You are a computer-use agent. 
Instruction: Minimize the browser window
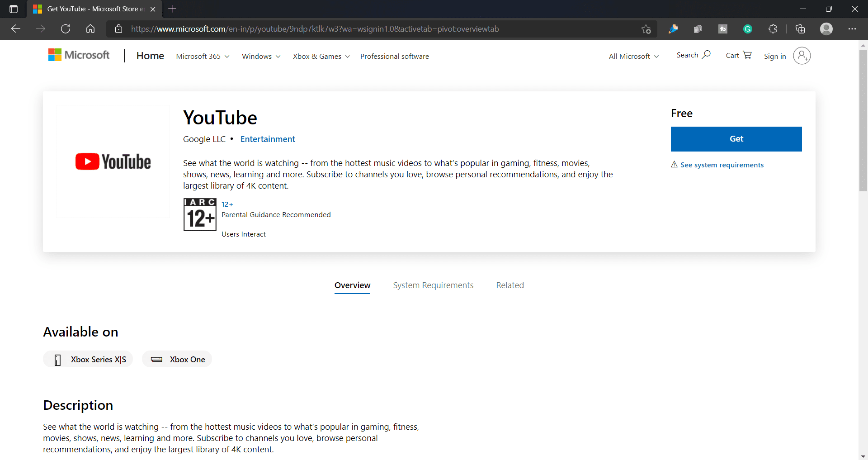click(x=803, y=9)
